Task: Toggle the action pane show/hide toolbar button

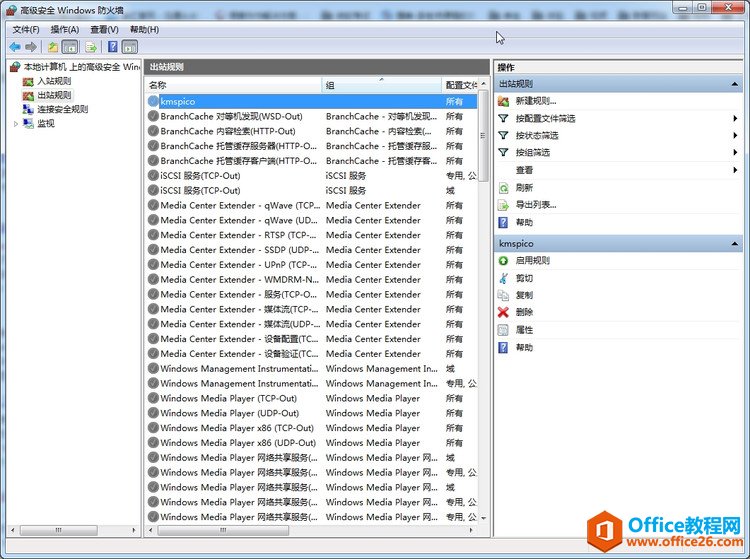Action: 129,47
